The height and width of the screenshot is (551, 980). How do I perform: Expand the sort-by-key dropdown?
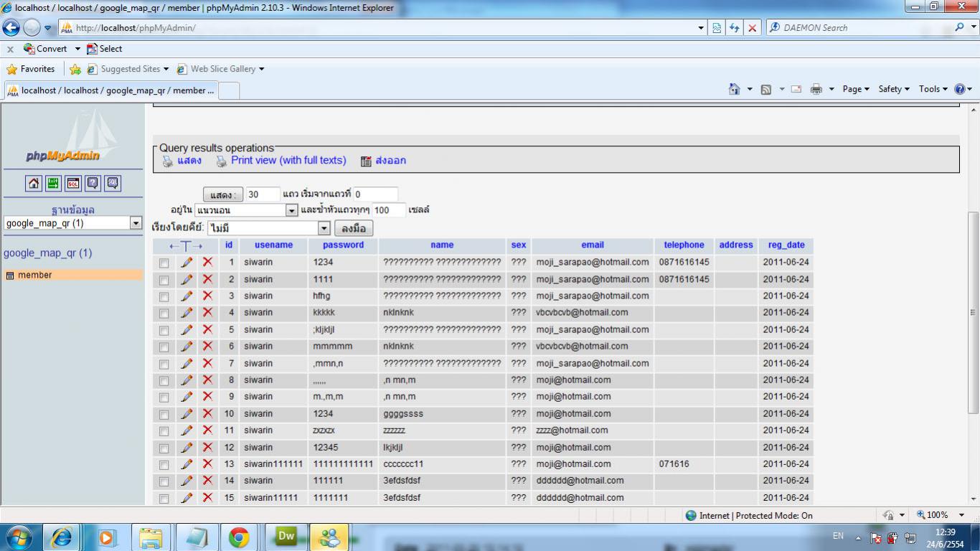pos(324,228)
